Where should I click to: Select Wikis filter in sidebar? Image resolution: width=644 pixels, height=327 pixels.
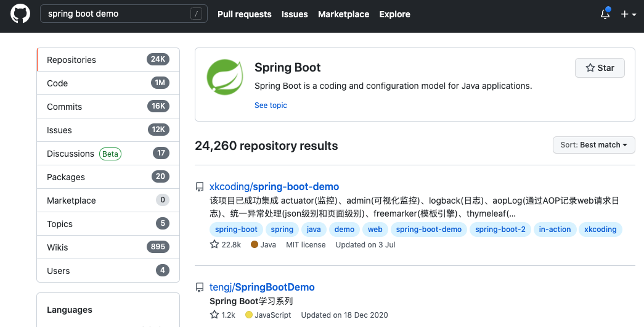point(108,247)
